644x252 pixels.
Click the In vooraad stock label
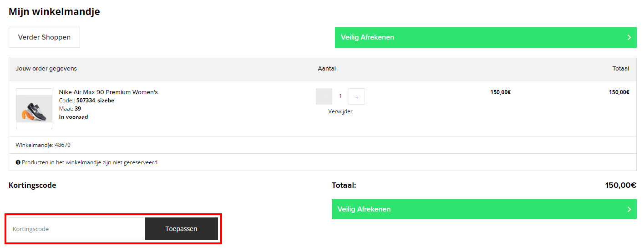(74, 117)
